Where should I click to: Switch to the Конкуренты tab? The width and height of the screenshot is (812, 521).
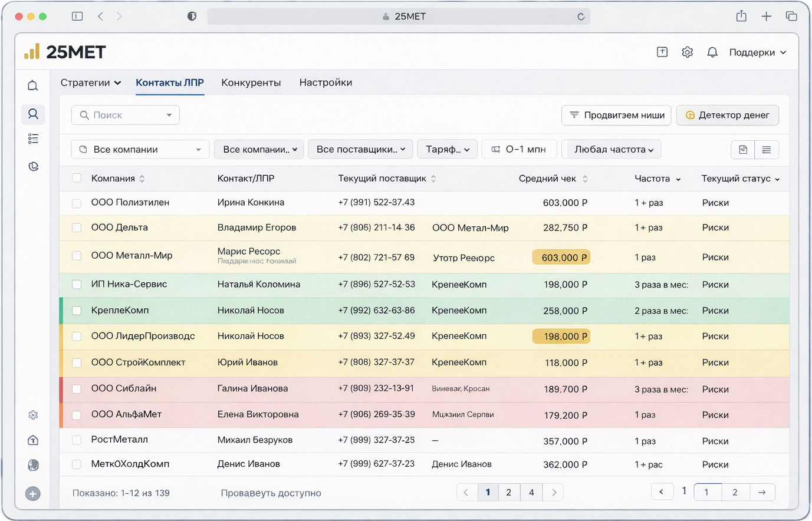(x=251, y=83)
